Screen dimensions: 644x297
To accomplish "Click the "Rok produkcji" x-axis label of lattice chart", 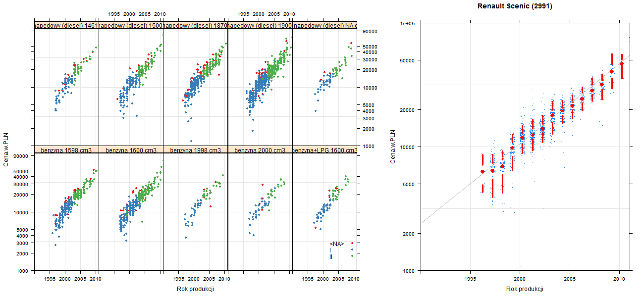I will [x=195, y=289].
